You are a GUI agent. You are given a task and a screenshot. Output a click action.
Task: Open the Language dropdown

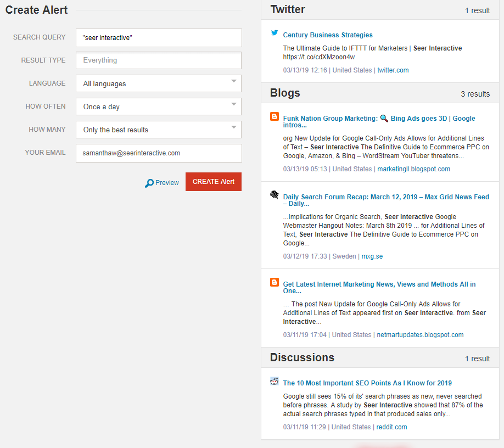tap(159, 83)
